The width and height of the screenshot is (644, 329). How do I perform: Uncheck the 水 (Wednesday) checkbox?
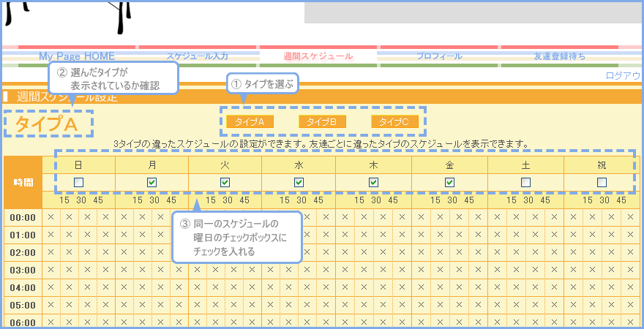tap(299, 182)
